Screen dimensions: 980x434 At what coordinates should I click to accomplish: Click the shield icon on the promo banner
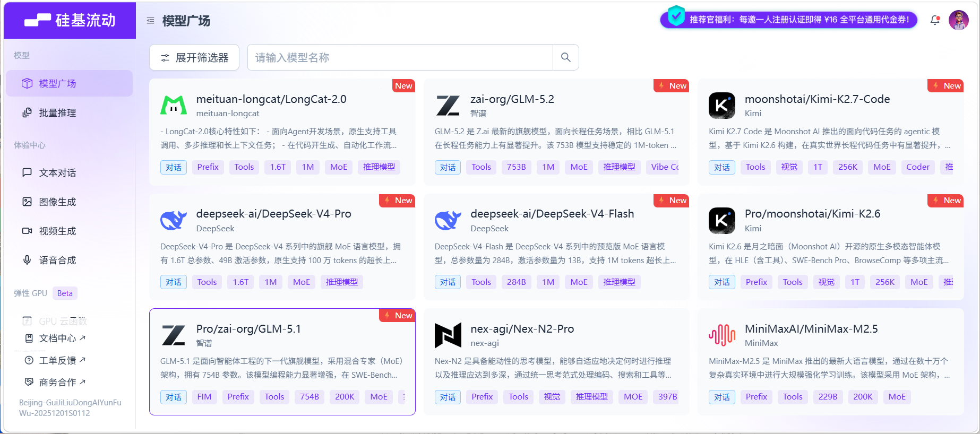click(676, 16)
